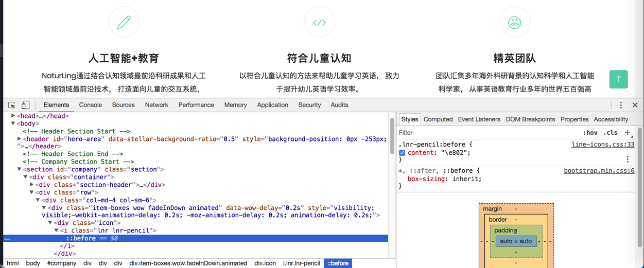Expand the header hero-area node
This screenshot has height=268, width=644.
pos(20,139)
